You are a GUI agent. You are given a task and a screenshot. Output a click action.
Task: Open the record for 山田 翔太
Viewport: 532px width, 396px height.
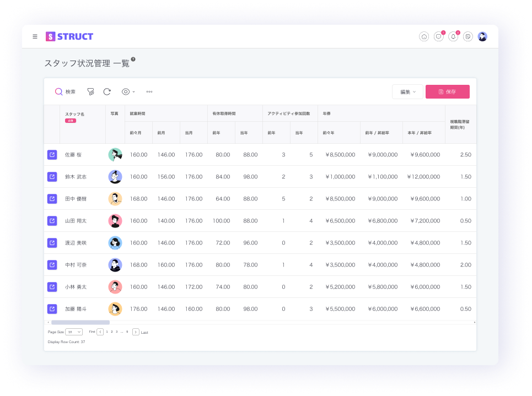point(52,221)
